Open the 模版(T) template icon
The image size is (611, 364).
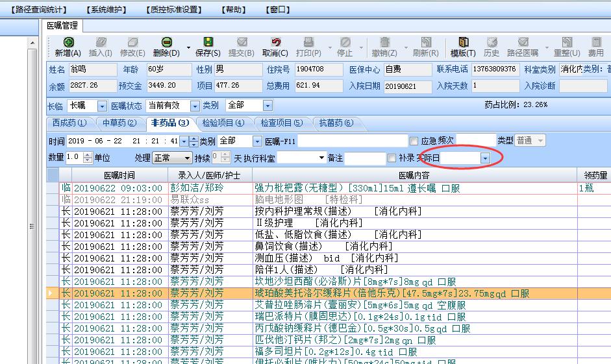pos(463,42)
